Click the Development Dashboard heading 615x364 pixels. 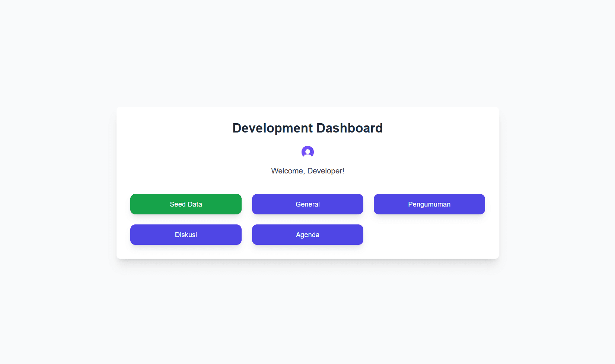point(307,128)
